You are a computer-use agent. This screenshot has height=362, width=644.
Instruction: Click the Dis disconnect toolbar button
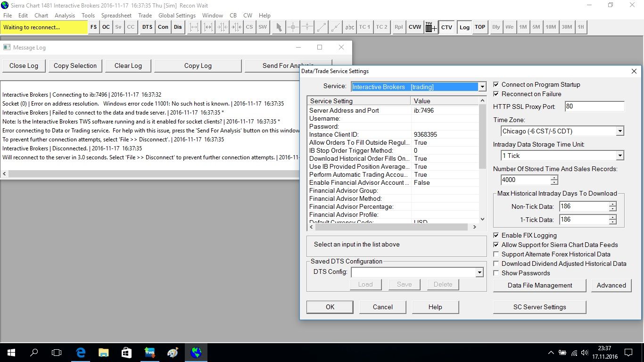point(178,27)
